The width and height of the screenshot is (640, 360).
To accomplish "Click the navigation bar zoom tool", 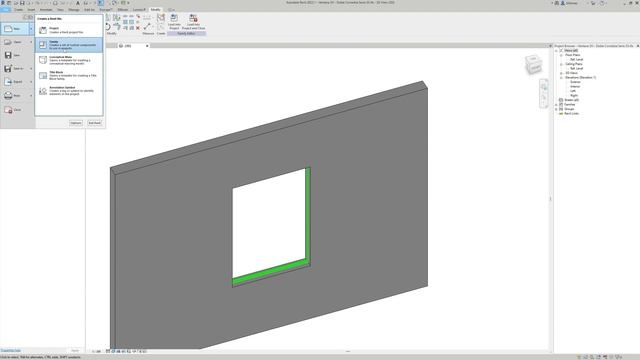I will (x=544, y=98).
